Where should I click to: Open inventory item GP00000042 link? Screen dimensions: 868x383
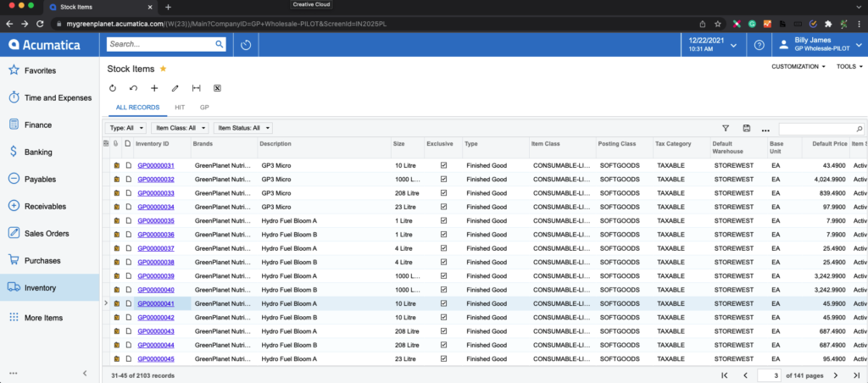[x=156, y=318]
